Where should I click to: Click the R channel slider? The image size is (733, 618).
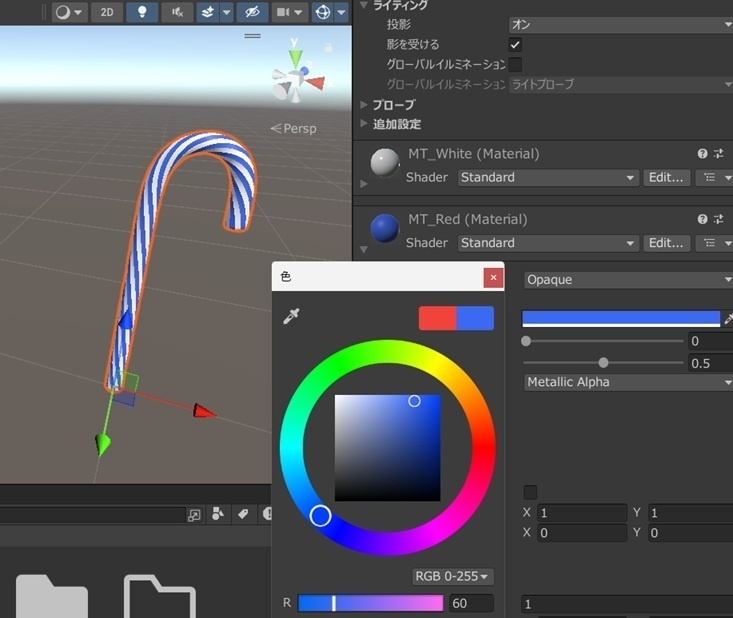[x=370, y=603]
